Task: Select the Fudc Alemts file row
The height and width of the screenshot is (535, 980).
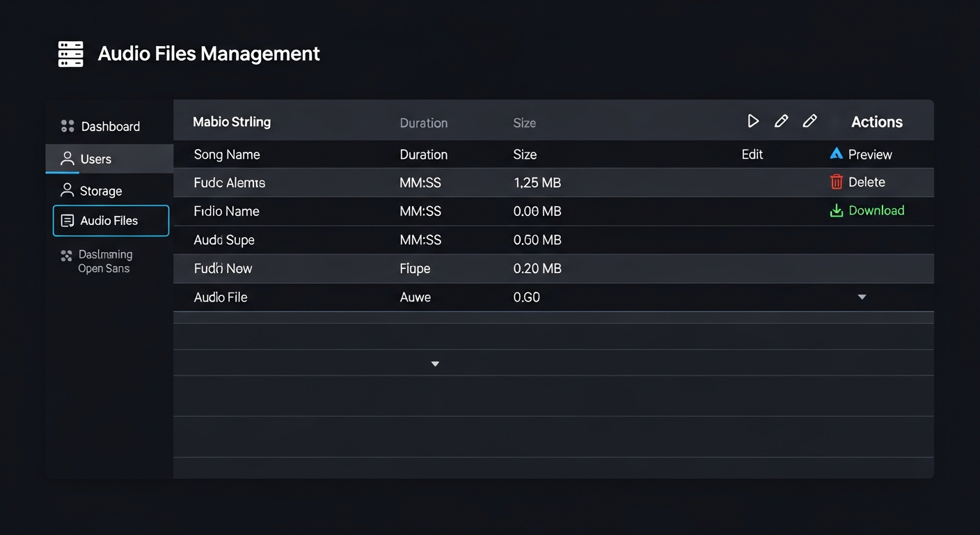Action: pyautogui.click(x=229, y=183)
